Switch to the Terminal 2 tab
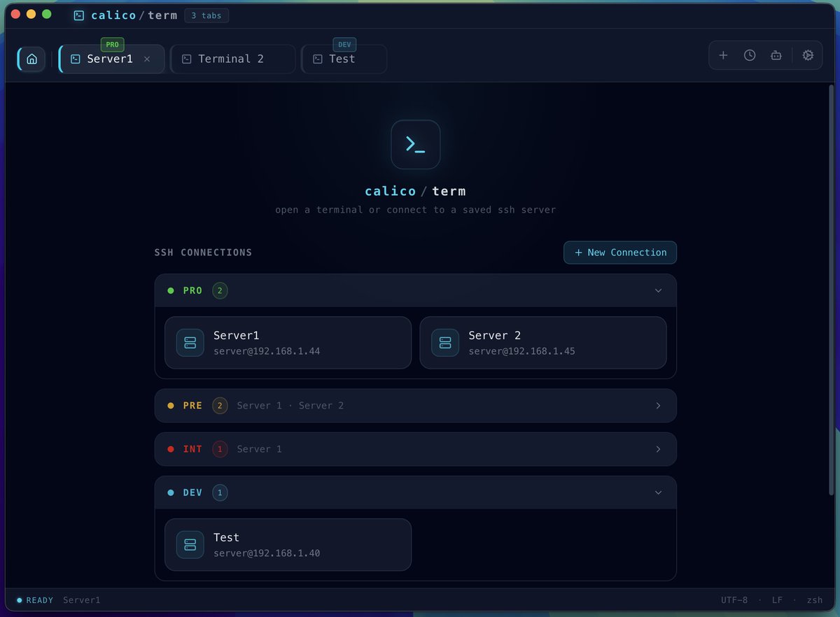 tap(233, 59)
